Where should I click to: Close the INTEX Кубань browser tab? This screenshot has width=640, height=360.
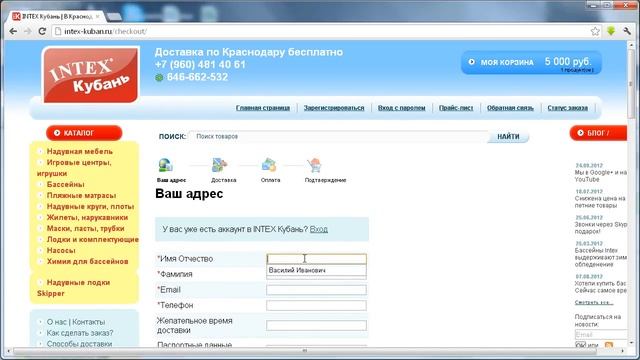click(x=98, y=16)
